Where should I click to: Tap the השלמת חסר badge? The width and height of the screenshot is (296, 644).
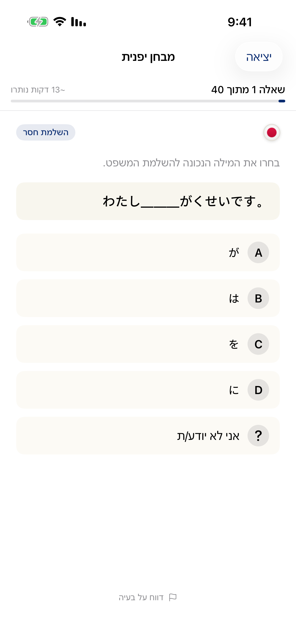[46, 132]
